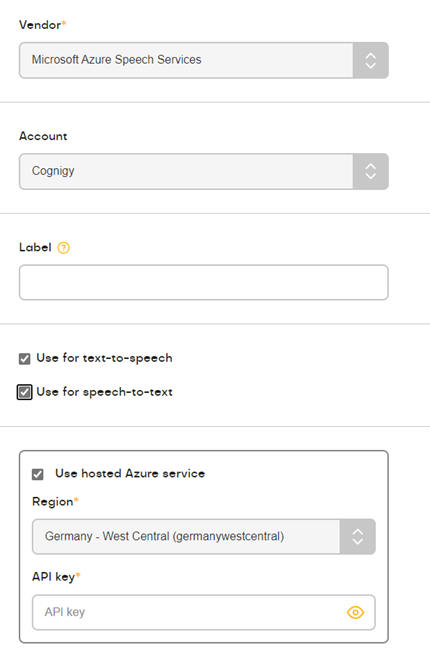Click the Region field's up-down arrow button
Image resolution: width=430 pixels, height=650 pixels.
[x=357, y=536]
